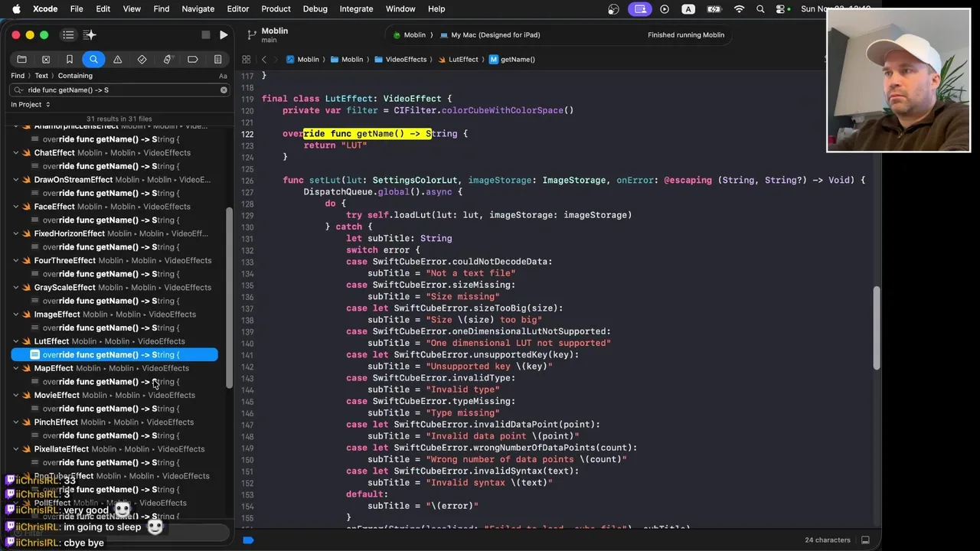Clear the find search field
The height and width of the screenshot is (551, 980).
(224, 90)
